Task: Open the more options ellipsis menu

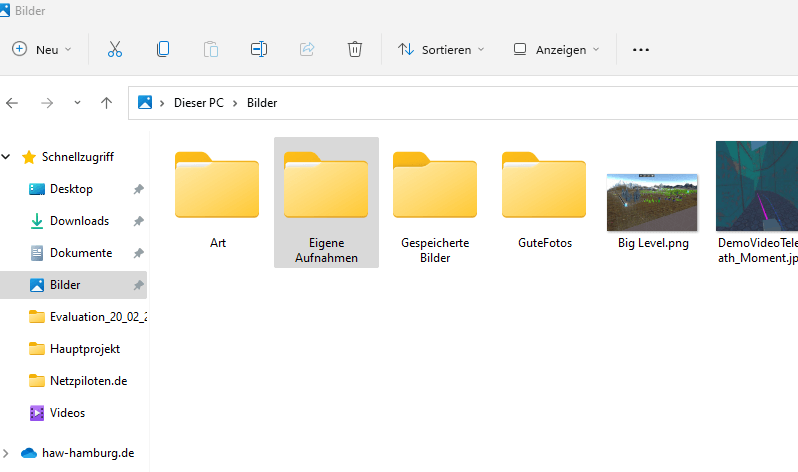Action: coord(641,49)
